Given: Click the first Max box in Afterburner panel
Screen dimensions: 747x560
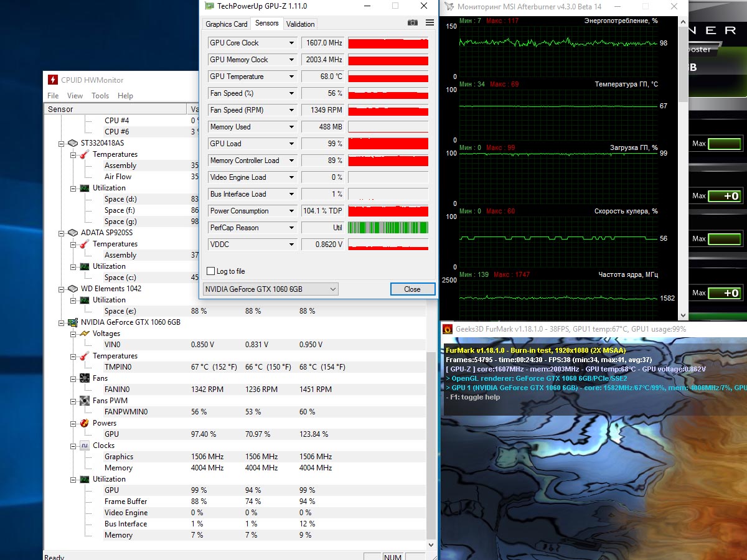Looking at the screenshot, I should (x=725, y=144).
